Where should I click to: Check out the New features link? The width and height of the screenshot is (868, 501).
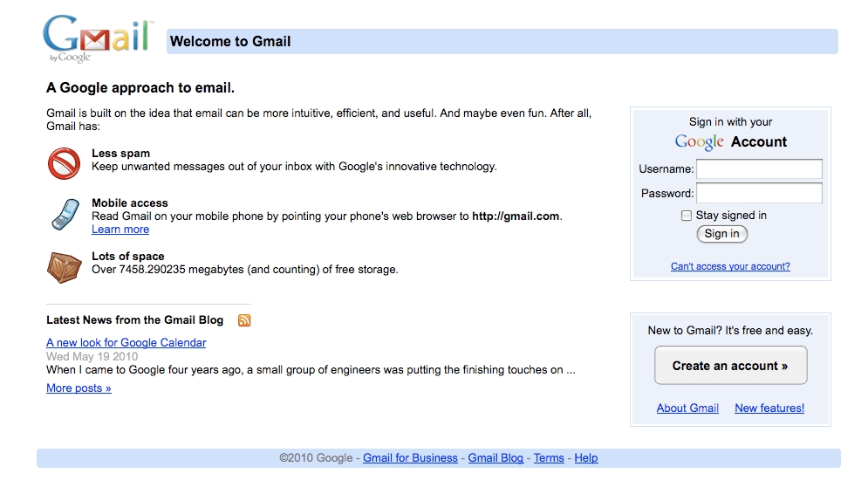point(769,408)
